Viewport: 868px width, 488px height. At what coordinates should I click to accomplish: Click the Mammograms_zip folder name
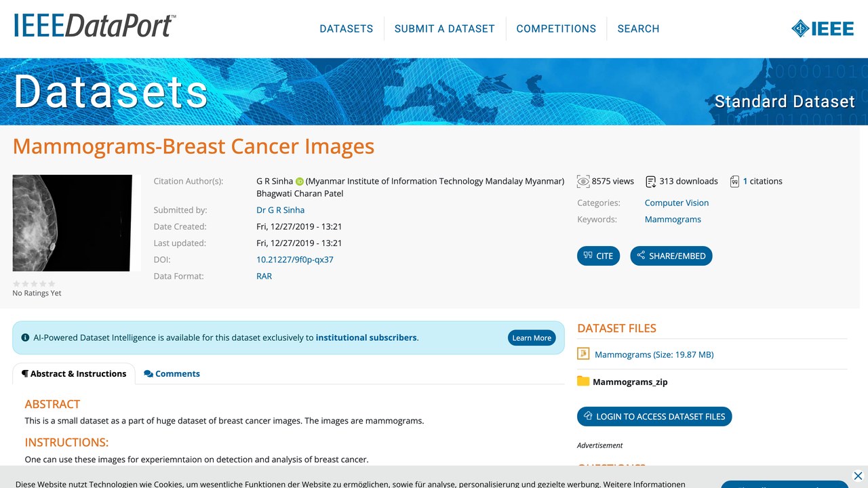tap(630, 382)
